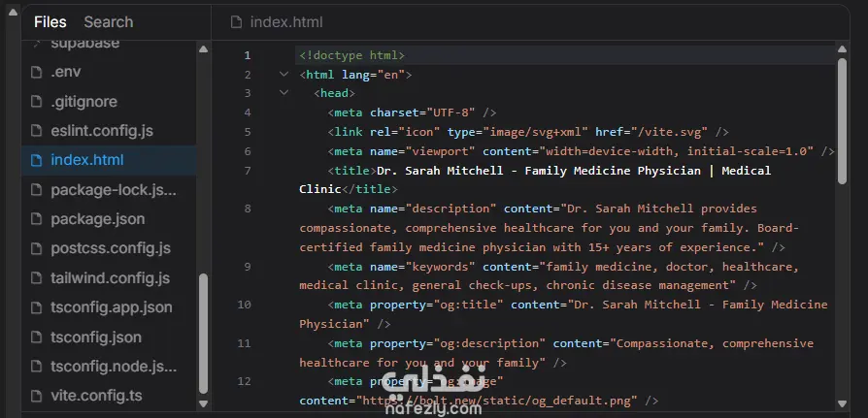868x418 pixels.
Task: Click the closing </title> tag text
Action: click(370, 190)
